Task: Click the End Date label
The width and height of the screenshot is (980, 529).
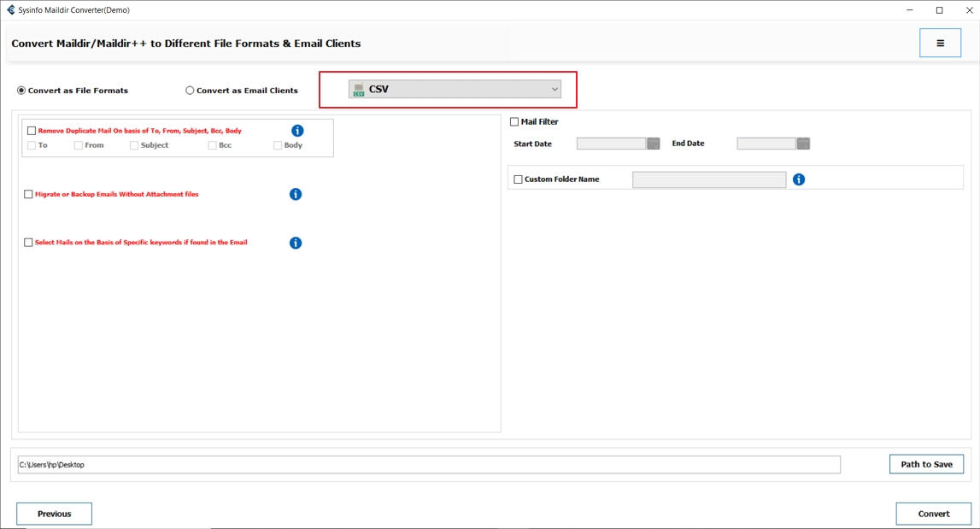Action: (x=688, y=144)
